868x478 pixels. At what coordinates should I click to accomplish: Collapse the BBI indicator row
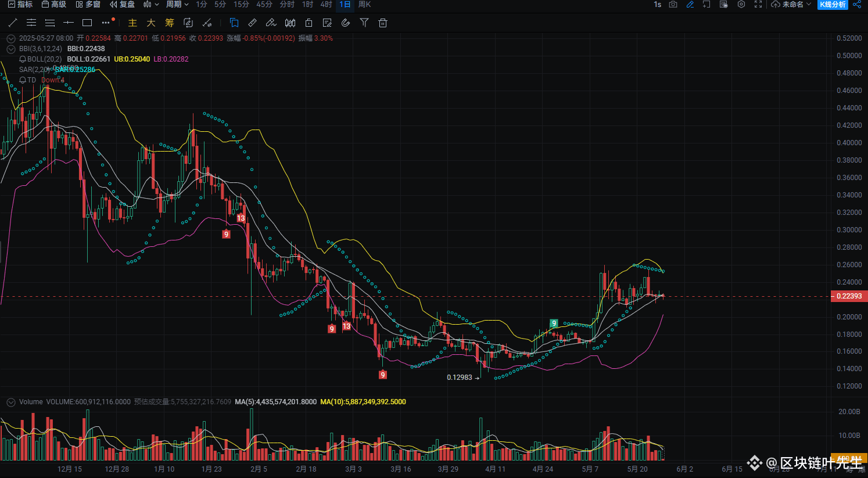point(10,49)
